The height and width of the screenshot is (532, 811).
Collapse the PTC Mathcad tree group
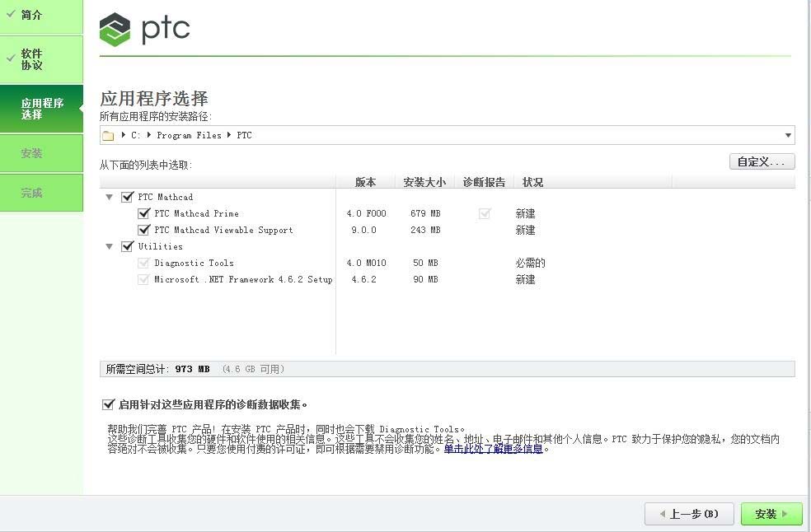109,197
